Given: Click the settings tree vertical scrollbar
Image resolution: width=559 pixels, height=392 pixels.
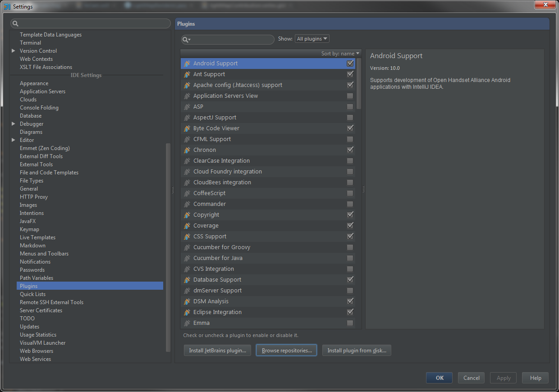Looking at the screenshot, I should (x=169, y=247).
